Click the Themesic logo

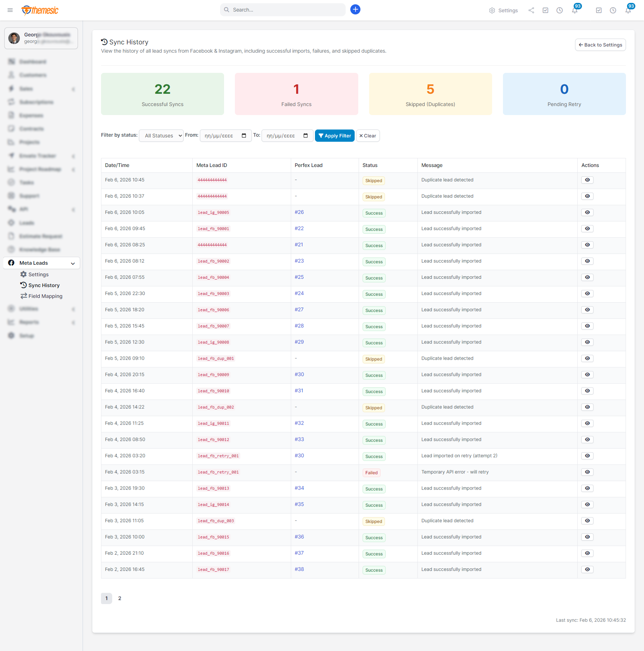(x=40, y=10)
